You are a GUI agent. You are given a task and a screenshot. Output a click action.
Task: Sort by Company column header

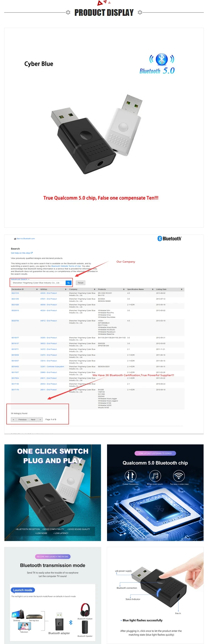click(82, 289)
